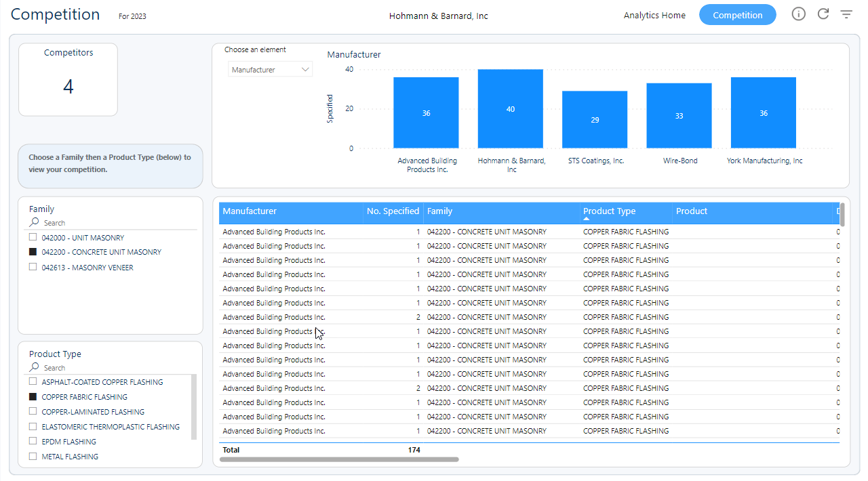This screenshot has height=481, width=868.
Task: Go to Analytics Home
Action: [654, 15]
